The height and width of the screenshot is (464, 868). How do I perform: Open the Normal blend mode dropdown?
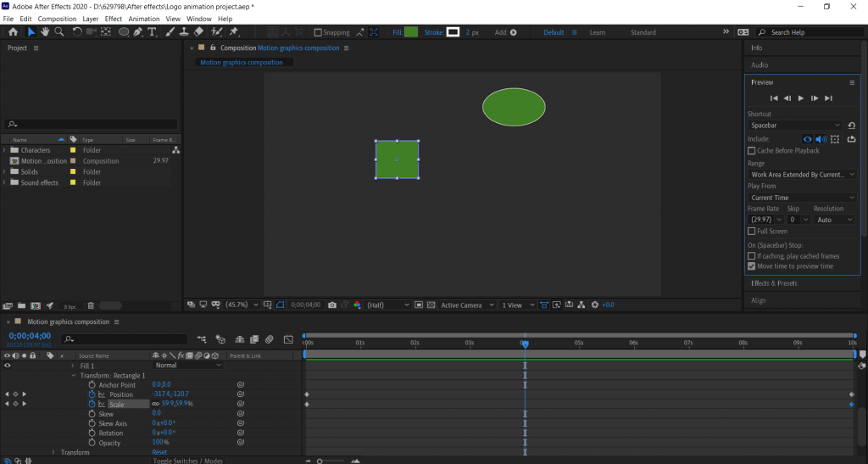(x=187, y=366)
